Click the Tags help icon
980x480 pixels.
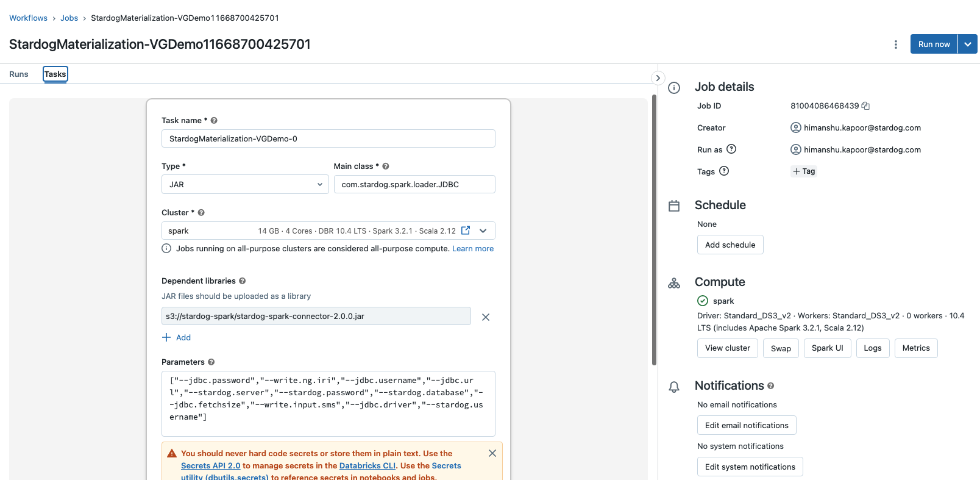coord(724,171)
